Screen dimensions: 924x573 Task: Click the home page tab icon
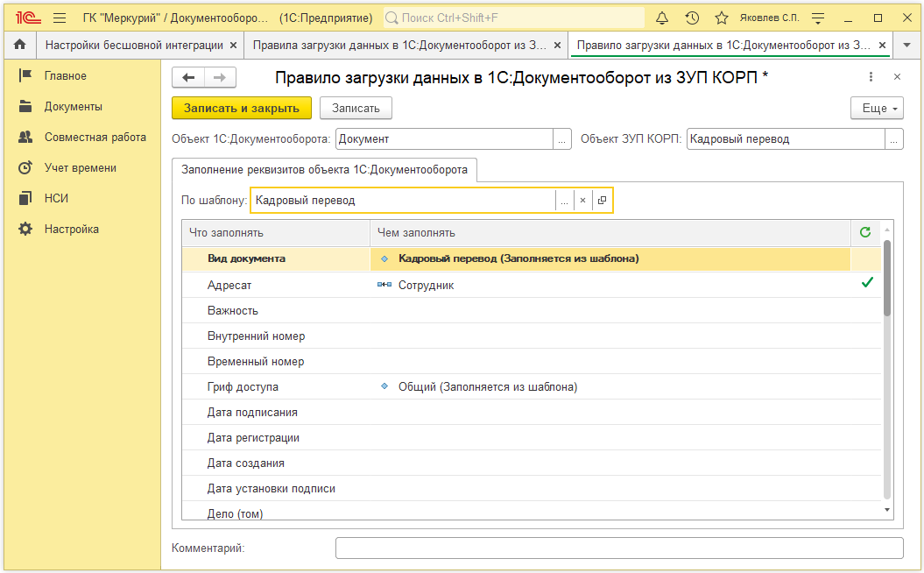pos(19,45)
